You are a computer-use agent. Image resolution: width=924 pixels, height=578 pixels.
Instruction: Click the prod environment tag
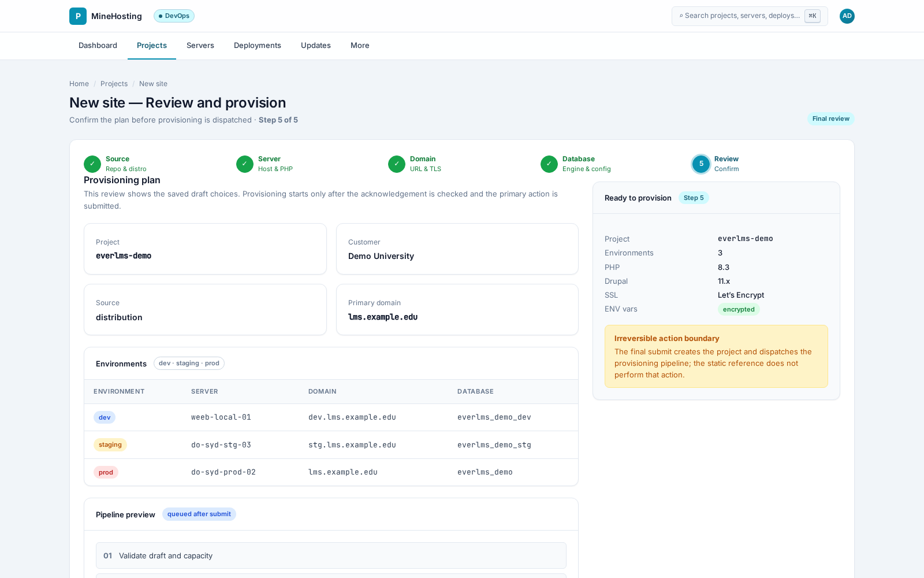[106, 472]
